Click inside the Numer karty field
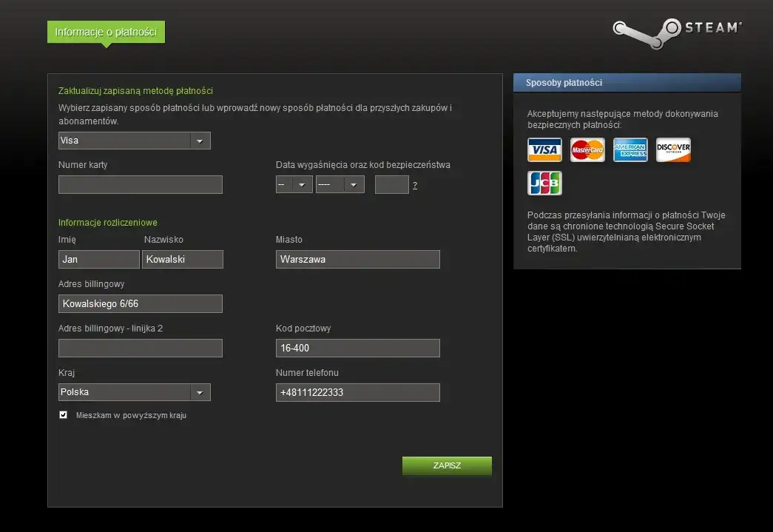The height and width of the screenshot is (532, 773). click(x=140, y=184)
